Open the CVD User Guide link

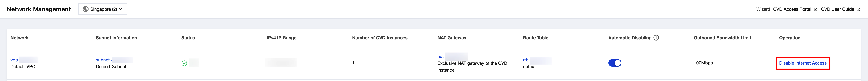coord(837,9)
